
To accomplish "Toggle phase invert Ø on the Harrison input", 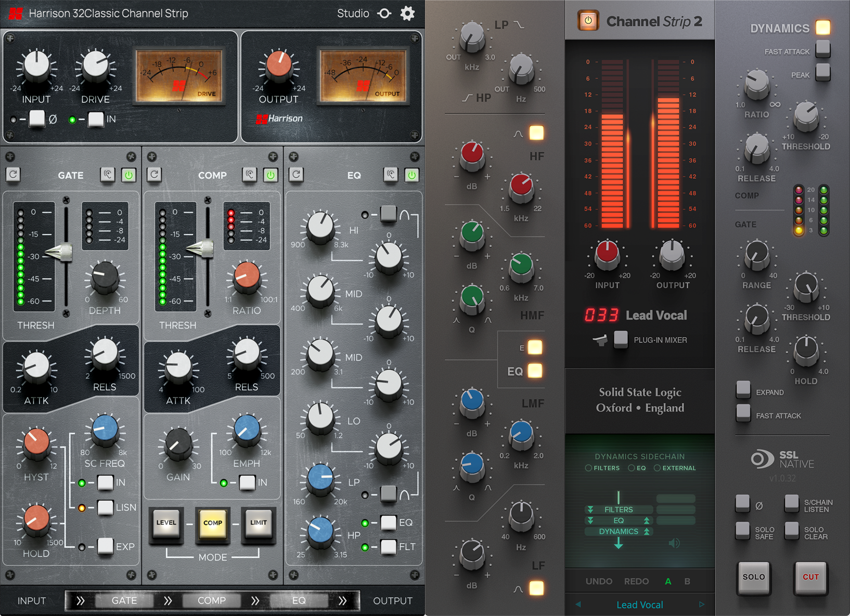I will 36,119.
